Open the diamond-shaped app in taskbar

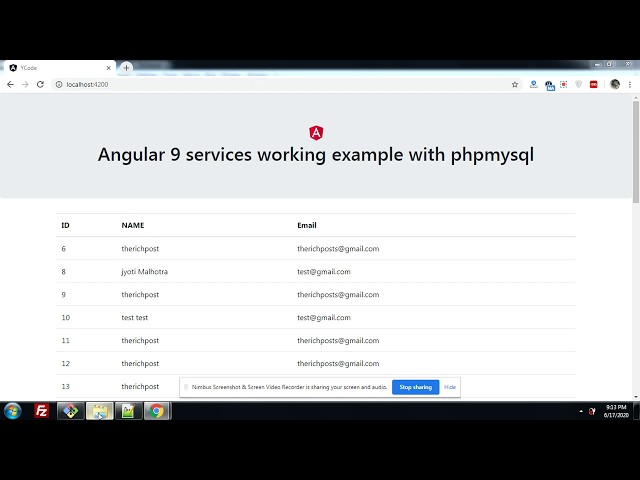(x=71, y=411)
